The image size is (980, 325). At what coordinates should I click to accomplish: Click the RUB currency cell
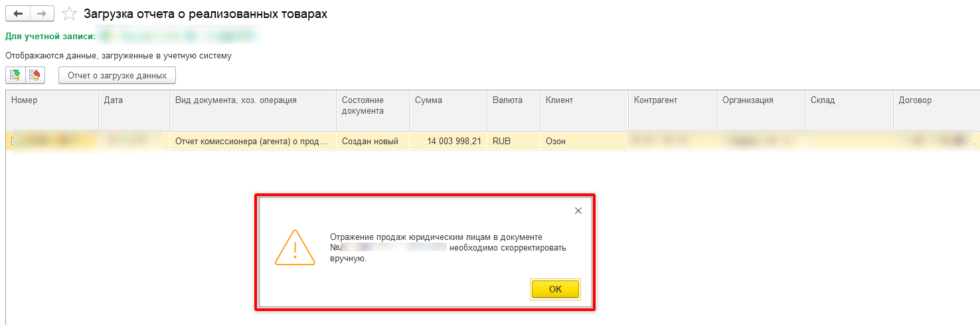click(x=513, y=142)
